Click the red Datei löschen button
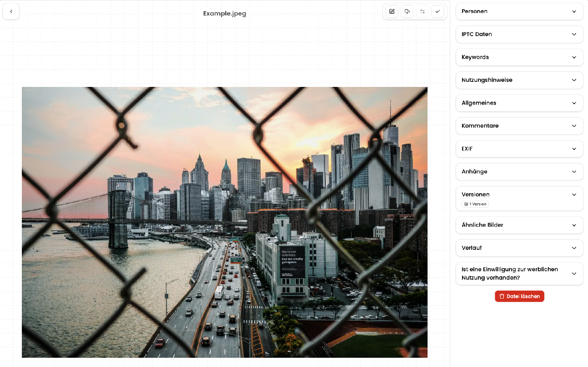 (520, 296)
